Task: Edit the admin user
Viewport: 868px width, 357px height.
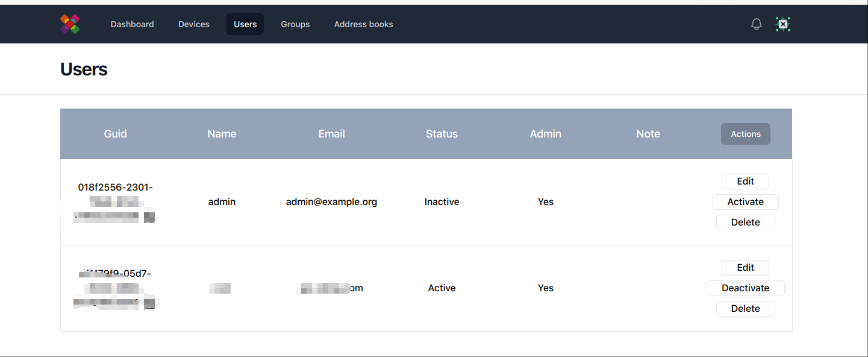Action: [x=745, y=182]
